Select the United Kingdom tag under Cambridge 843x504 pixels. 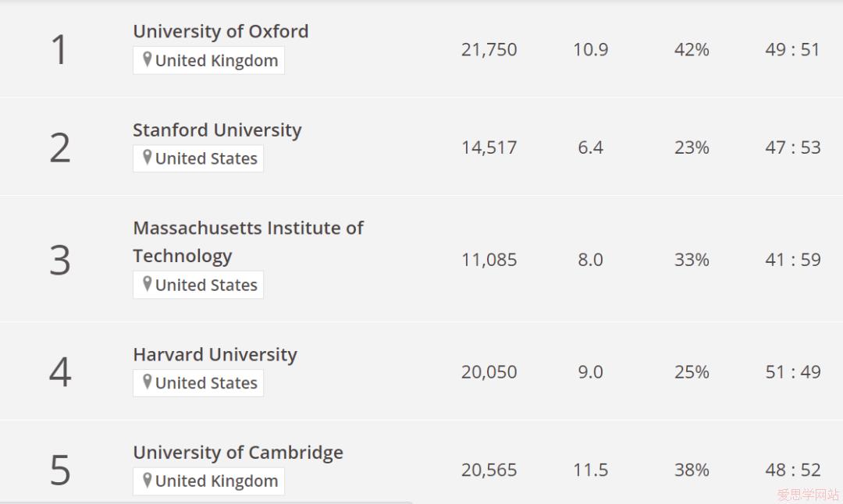[208, 481]
